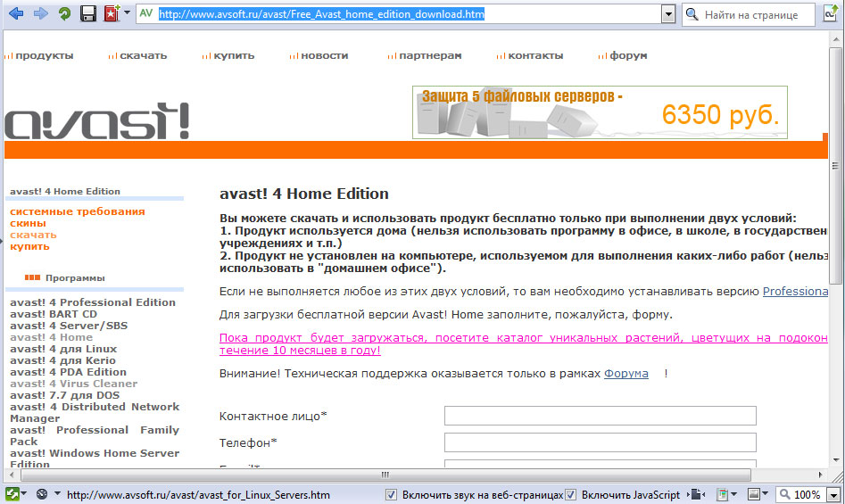The image size is (845, 504).
Task: Click the vertical scrollbar up arrow
Action: click(x=836, y=38)
